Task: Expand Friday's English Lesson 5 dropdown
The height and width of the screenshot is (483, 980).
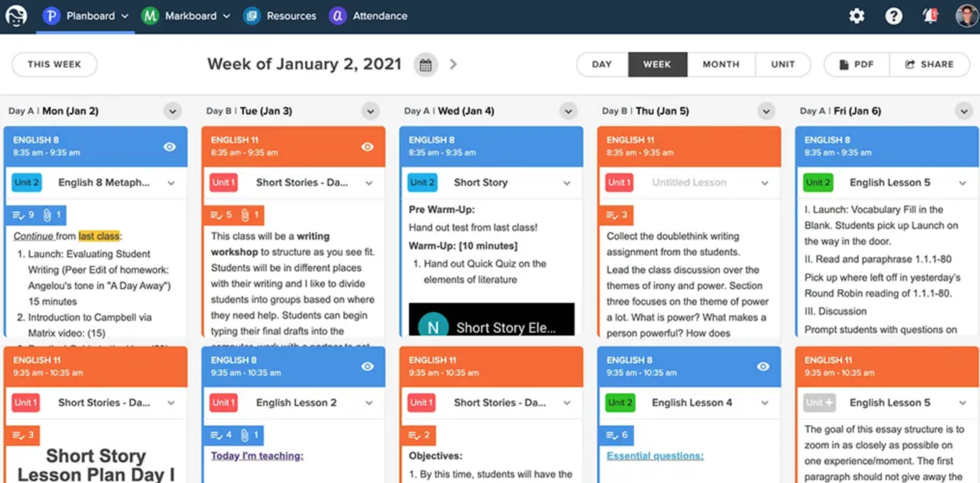Action: pos(962,182)
